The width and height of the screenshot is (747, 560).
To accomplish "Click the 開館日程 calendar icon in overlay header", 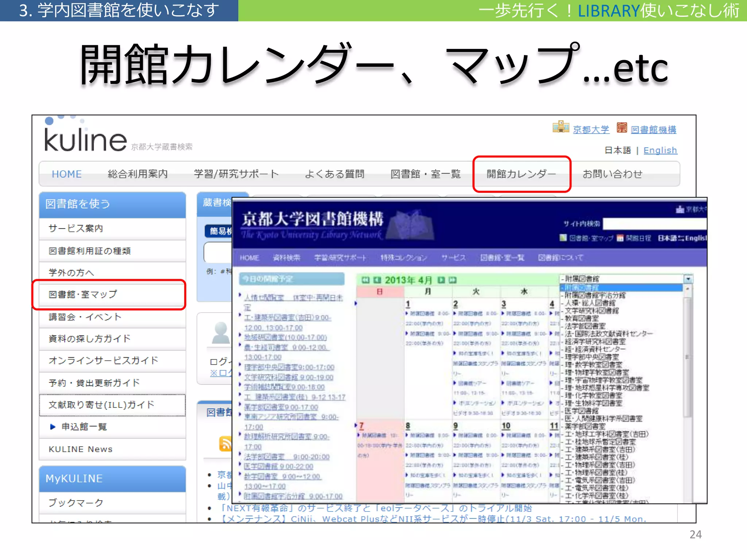I will click(x=620, y=238).
